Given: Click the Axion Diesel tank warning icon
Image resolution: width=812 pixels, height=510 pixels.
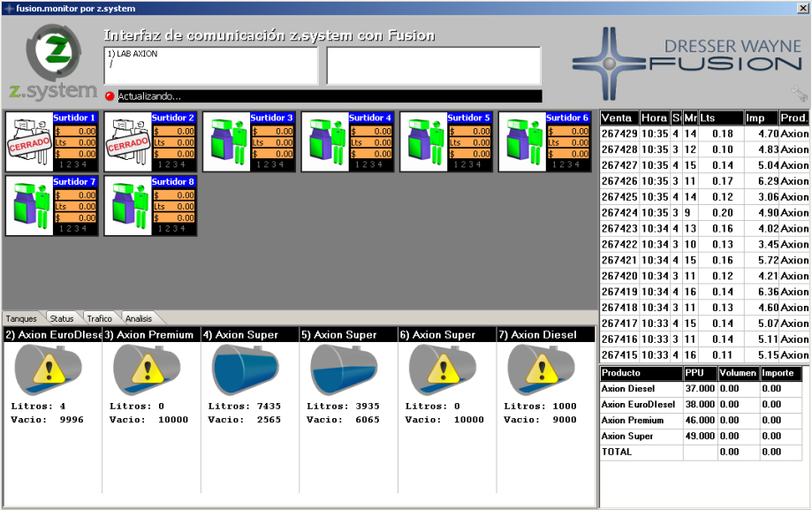Looking at the screenshot, I should [x=541, y=369].
